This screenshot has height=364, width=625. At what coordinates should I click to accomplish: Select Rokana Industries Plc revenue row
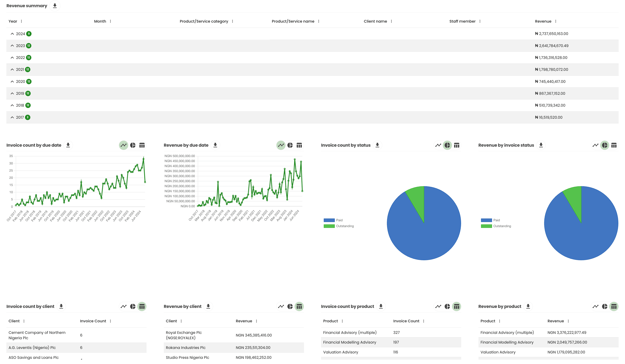pyautogui.click(x=234, y=348)
